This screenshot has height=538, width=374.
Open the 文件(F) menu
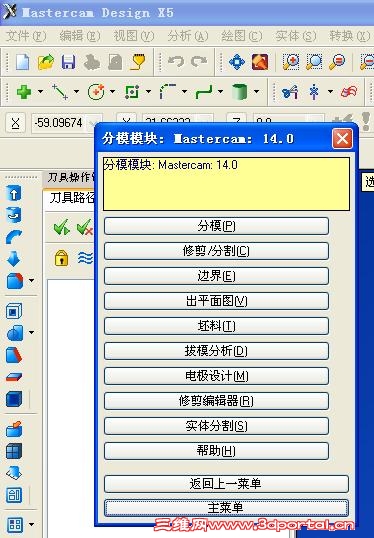click(x=26, y=36)
